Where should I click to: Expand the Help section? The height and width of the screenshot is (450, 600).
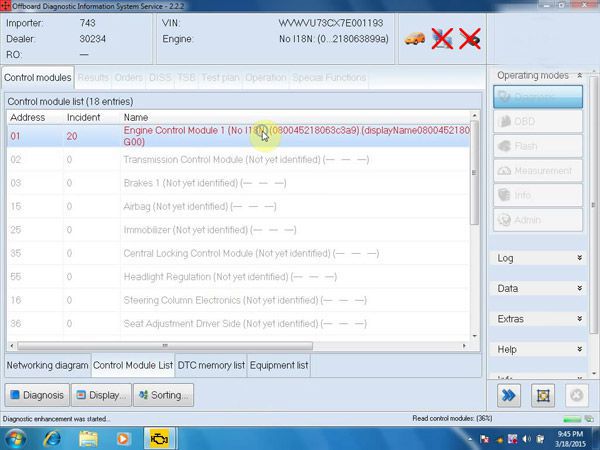(538, 349)
